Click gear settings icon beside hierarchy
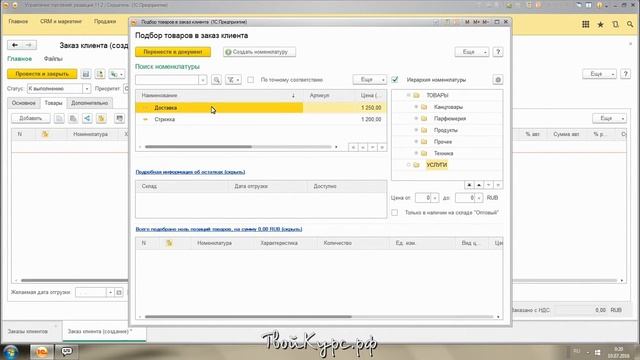Viewport: 640px width, 360px height. [x=498, y=80]
